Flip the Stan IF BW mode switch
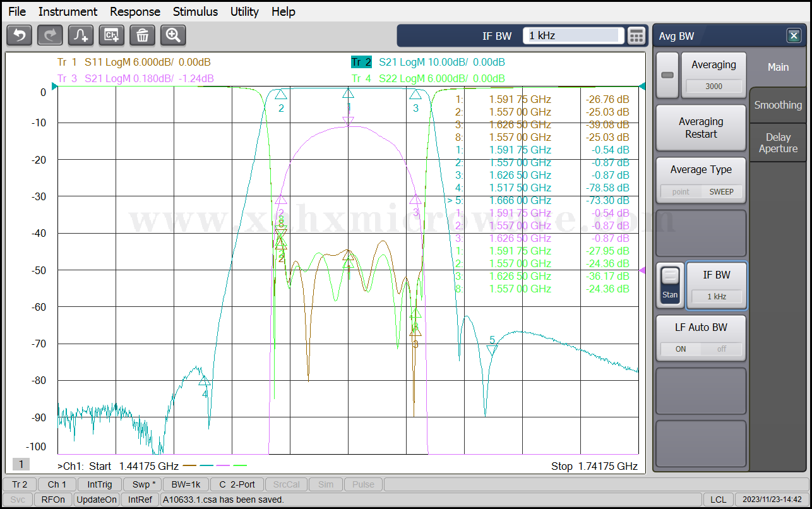This screenshot has height=509, width=812. [671, 285]
